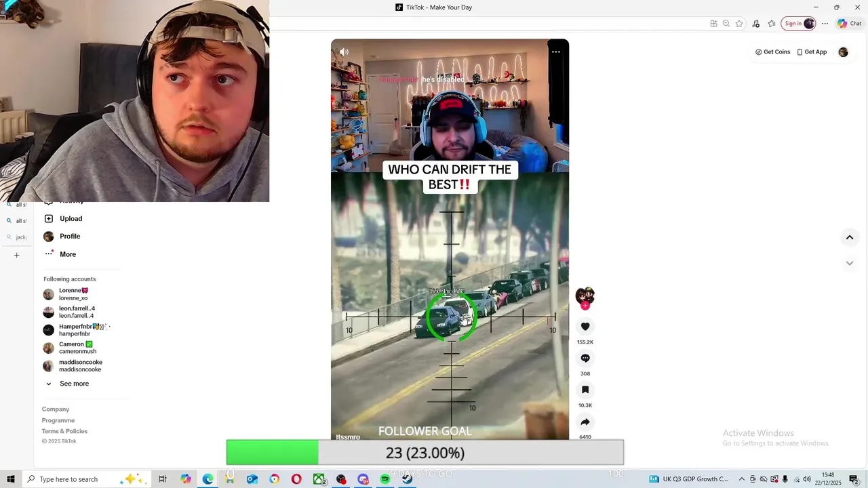This screenshot has width=868, height=488.
Task: Open the volume control in system tray
Action: point(806,479)
